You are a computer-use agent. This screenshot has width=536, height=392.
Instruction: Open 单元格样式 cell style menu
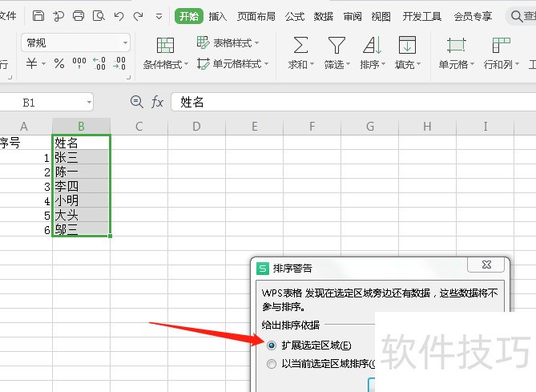click(x=233, y=63)
